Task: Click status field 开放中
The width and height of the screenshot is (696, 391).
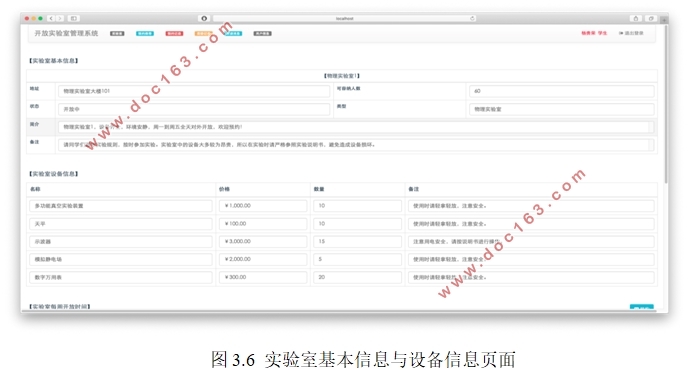Action: (194, 109)
